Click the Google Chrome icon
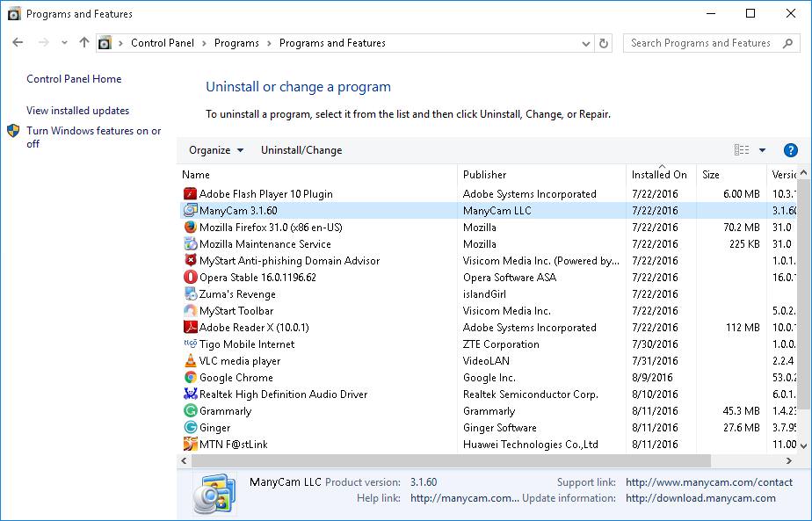This screenshot has width=812, height=521. [x=190, y=377]
